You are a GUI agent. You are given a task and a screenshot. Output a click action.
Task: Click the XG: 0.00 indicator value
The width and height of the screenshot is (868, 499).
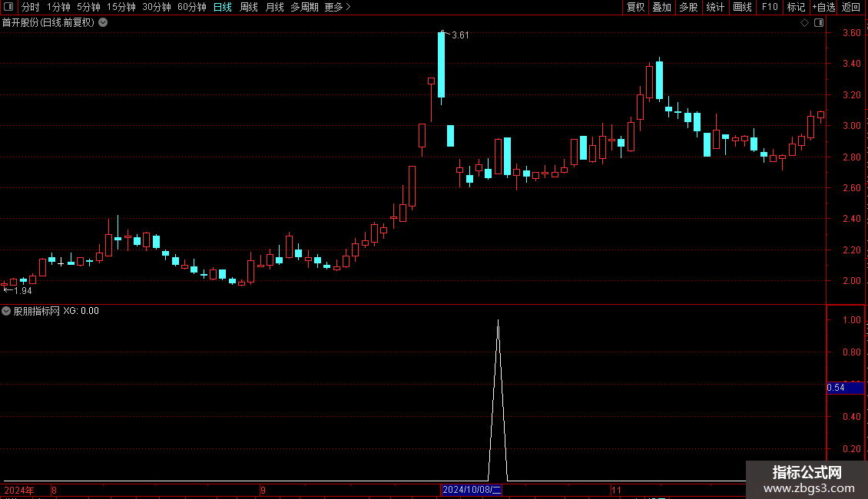[x=81, y=311]
